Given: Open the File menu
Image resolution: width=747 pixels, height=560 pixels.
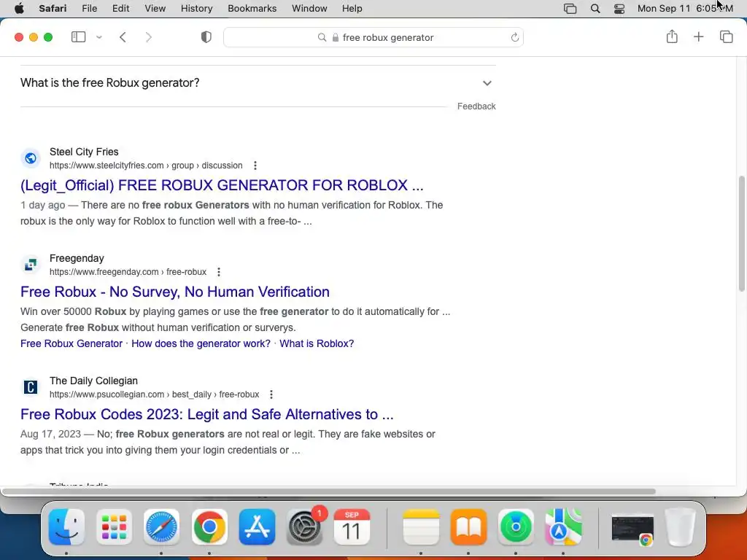Looking at the screenshot, I should click(89, 8).
